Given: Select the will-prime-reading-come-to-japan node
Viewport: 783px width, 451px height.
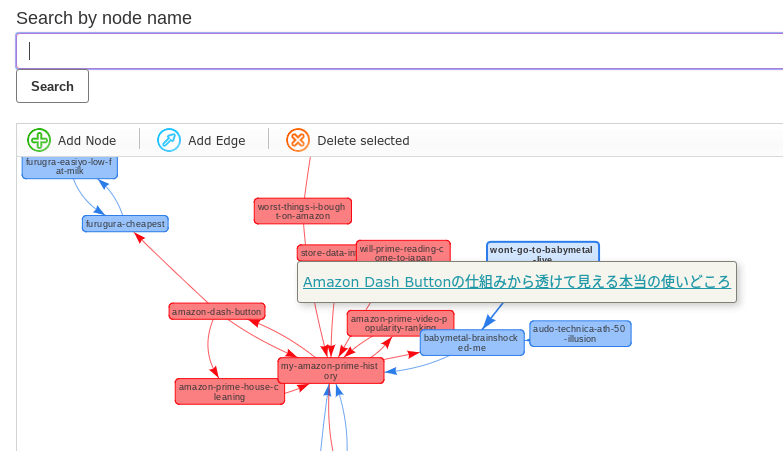Looking at the screenshot, I should point(402,251).
